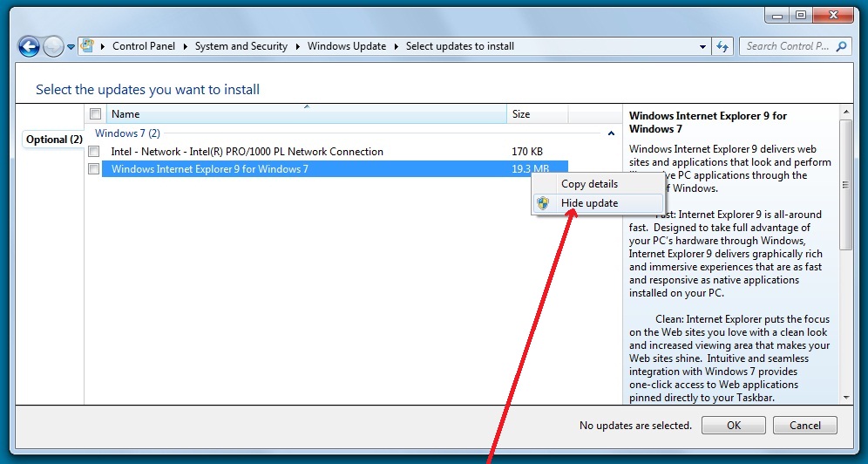Viewport: 868px width, 464px height.
Task: Minimize the Windows Update window
Action: coord(777,16)
